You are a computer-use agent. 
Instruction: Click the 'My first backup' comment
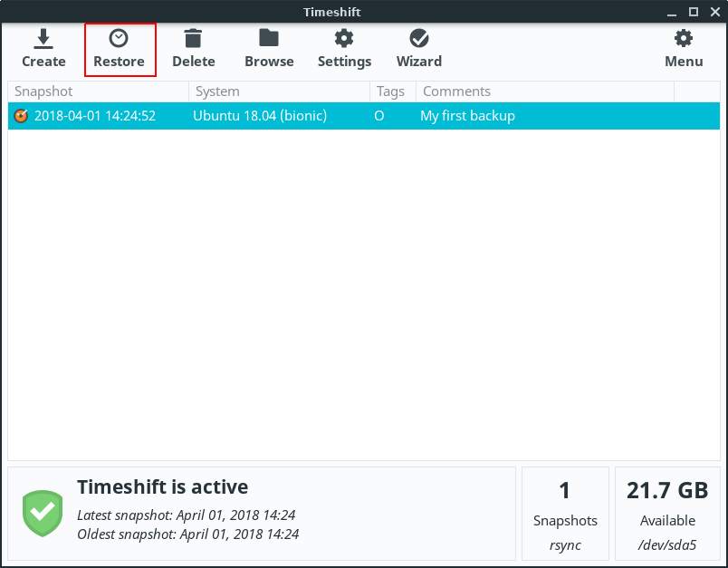click(467, 116)
